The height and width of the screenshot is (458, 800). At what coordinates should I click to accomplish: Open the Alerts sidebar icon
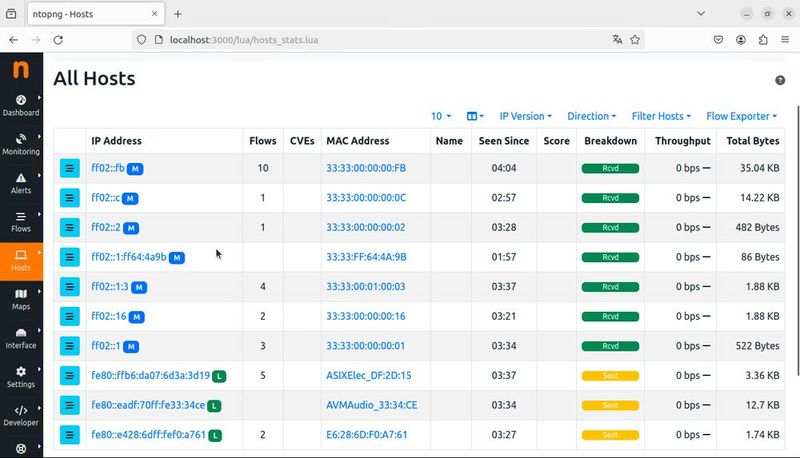coord(21,182)
